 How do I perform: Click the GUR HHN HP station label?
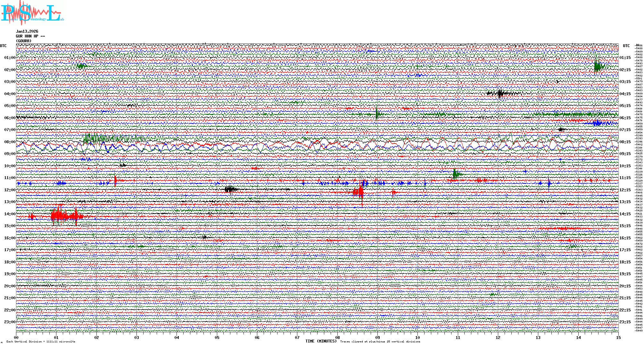(x=30, y=36)
